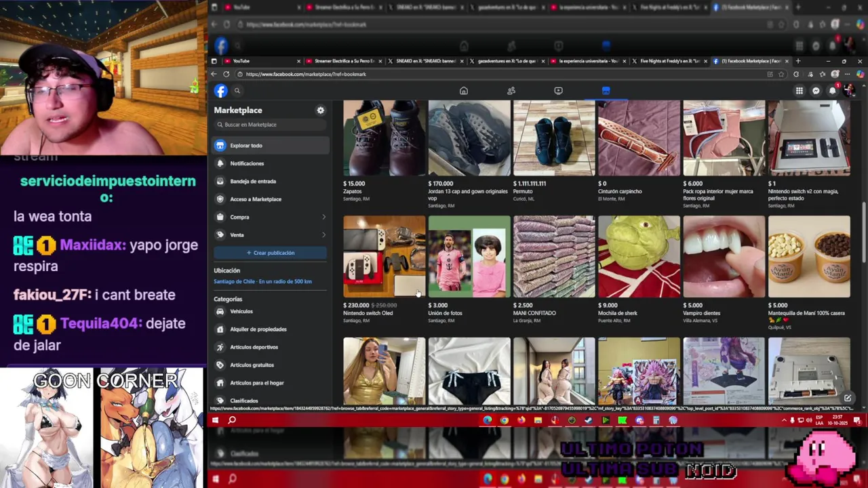868x488 pixels.
Task: Expand the Venta submenu
Action: coord(323,235)
